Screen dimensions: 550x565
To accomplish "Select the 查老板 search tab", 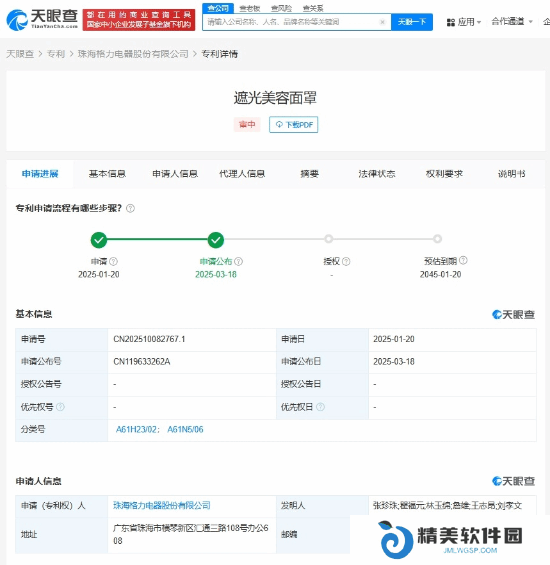I will 250,8.
